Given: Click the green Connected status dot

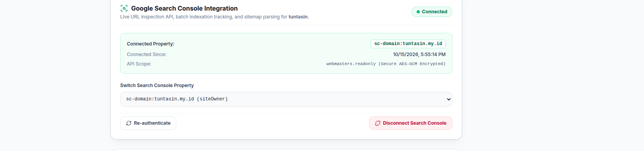Looking at the screenshot, I should (418, 12).
